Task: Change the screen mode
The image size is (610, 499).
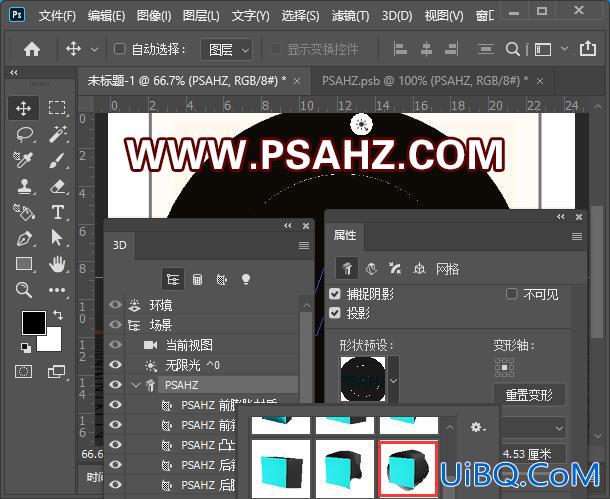Action: [x=57, y=371]
